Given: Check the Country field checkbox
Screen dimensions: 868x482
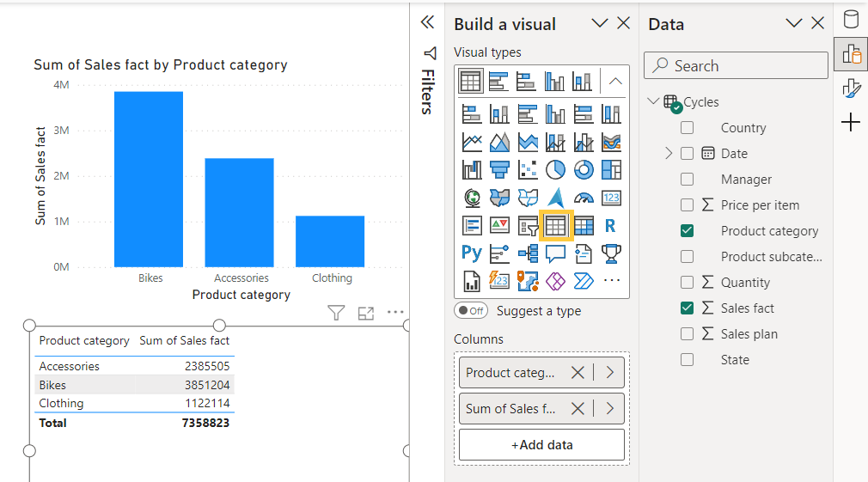Looking at the screenshot, I should pos(687,128).
